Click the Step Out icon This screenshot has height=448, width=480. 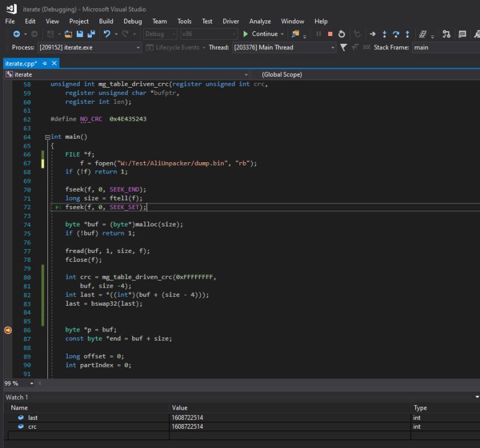pyautogui.click(x=407, y=34)
